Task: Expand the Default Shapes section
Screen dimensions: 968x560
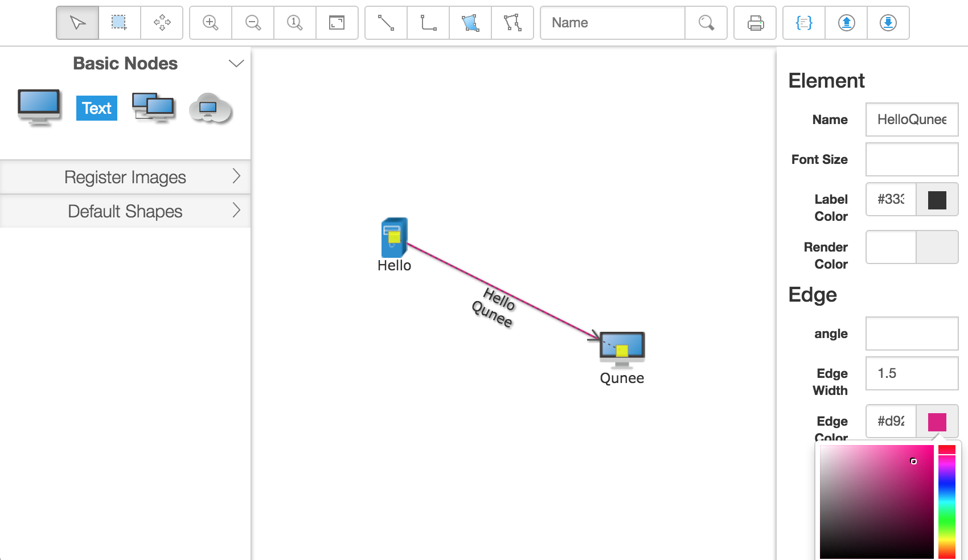Action: coord(125,211)
